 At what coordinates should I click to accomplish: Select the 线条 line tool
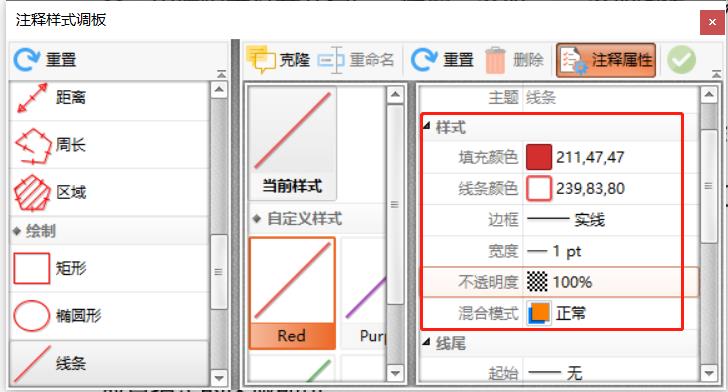pyautogui.click(x=110, y=363)
